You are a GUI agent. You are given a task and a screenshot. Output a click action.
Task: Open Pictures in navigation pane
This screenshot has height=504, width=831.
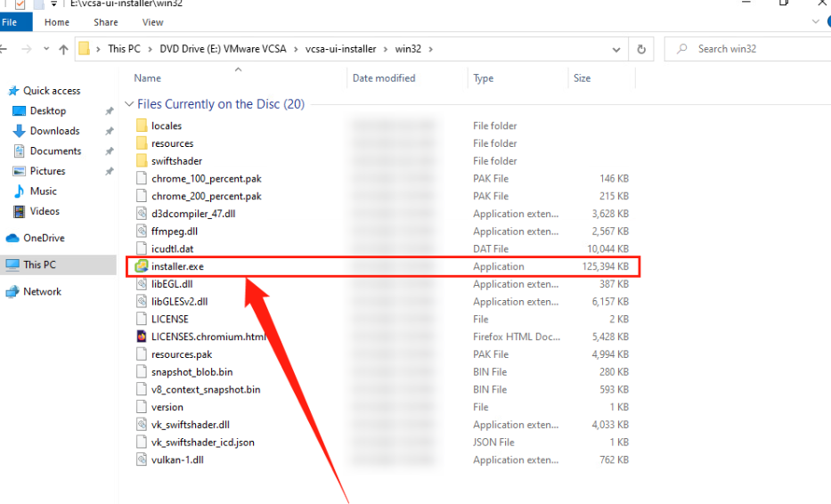[48, 171]
